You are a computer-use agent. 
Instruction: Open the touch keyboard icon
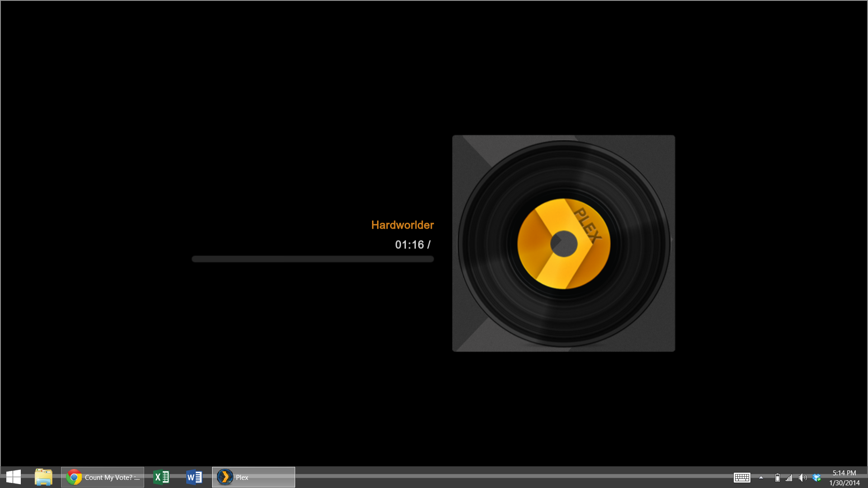click(x=742, y=478)
